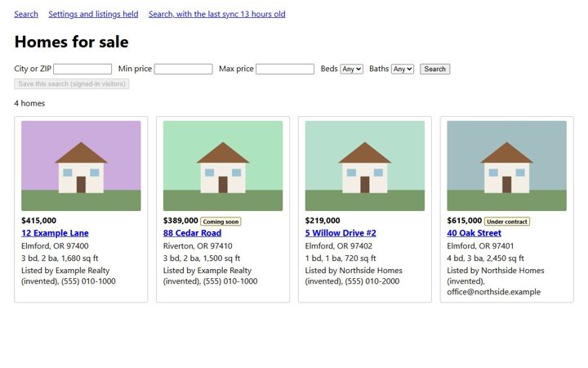Submit with the Search button
The height and width of the screenshot is (368, 588).
click(x=434, y=69)
